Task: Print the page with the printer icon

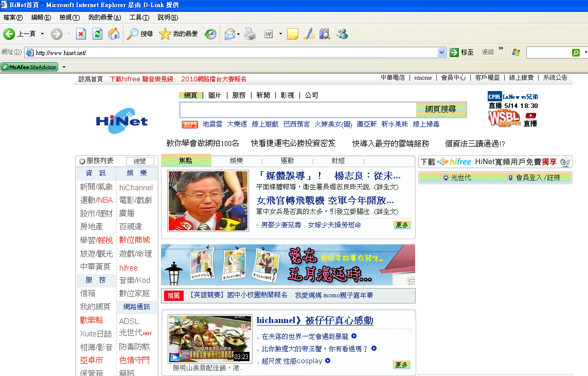Action: click(x=250, y=34)
